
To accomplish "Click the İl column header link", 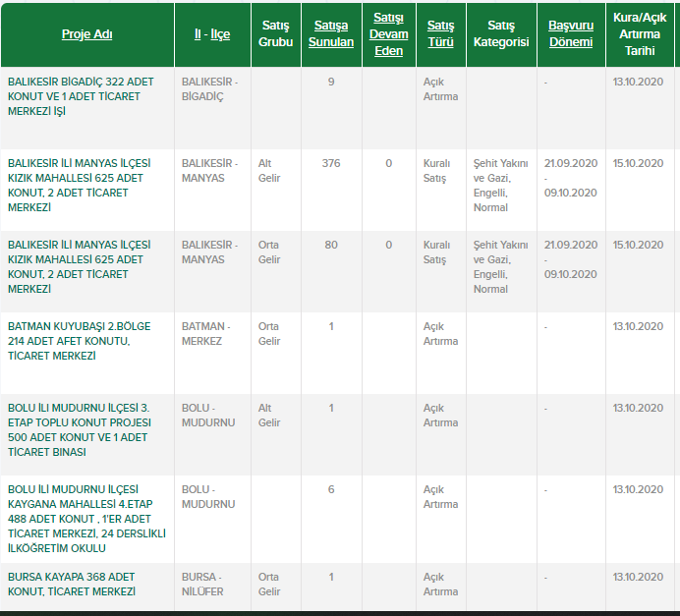I will tap(198, 34).
